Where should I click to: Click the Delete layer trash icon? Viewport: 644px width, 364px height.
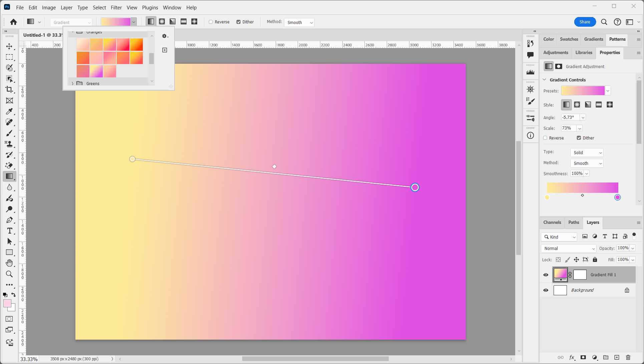pos(628,357)
